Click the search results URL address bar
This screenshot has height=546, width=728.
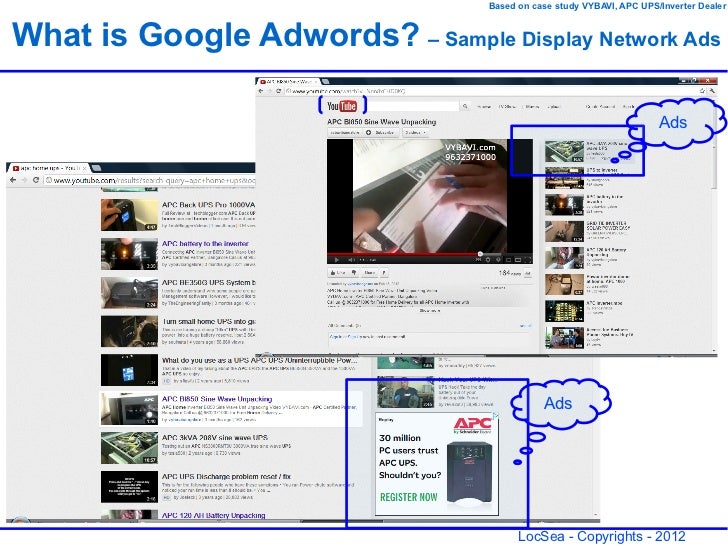(150, 180)
